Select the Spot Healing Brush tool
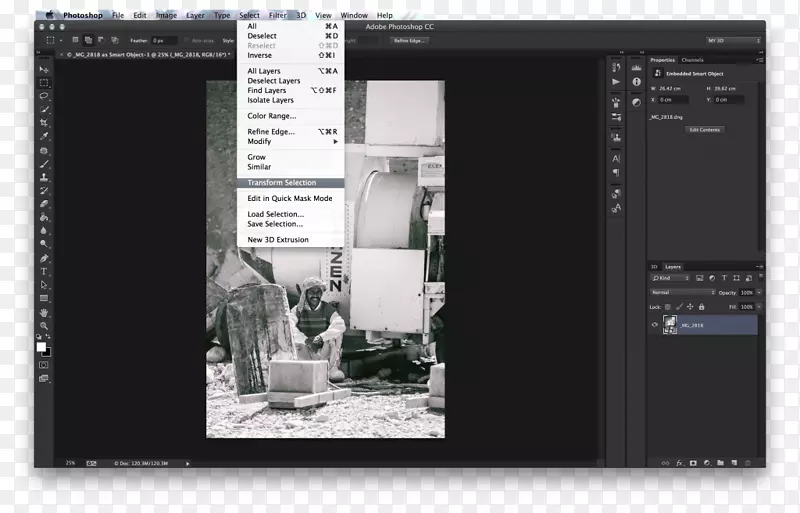 pos(44,151)
